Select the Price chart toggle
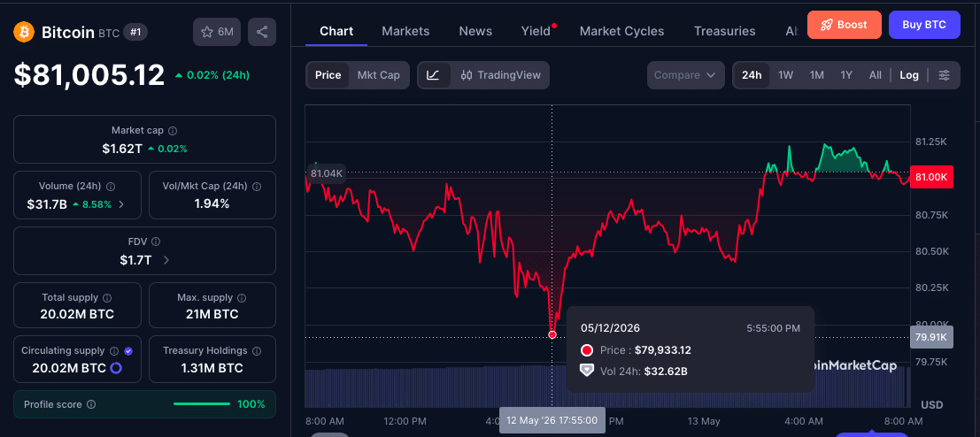 pos(328,75)
